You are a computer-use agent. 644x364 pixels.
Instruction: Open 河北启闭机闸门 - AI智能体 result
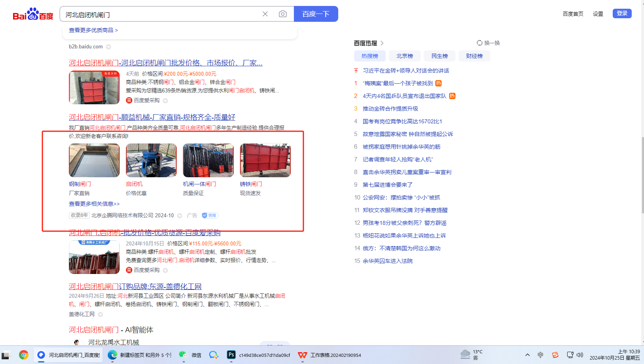[x=111, y=330]
